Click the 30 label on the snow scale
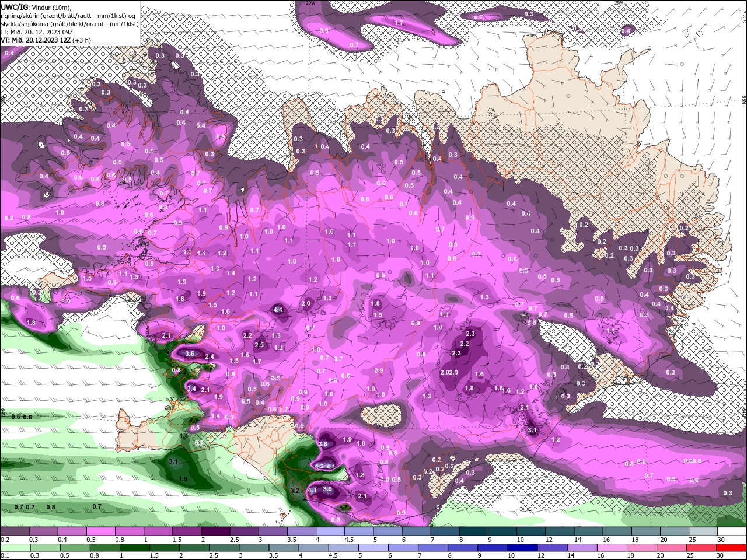 click(x=721, y=540)
